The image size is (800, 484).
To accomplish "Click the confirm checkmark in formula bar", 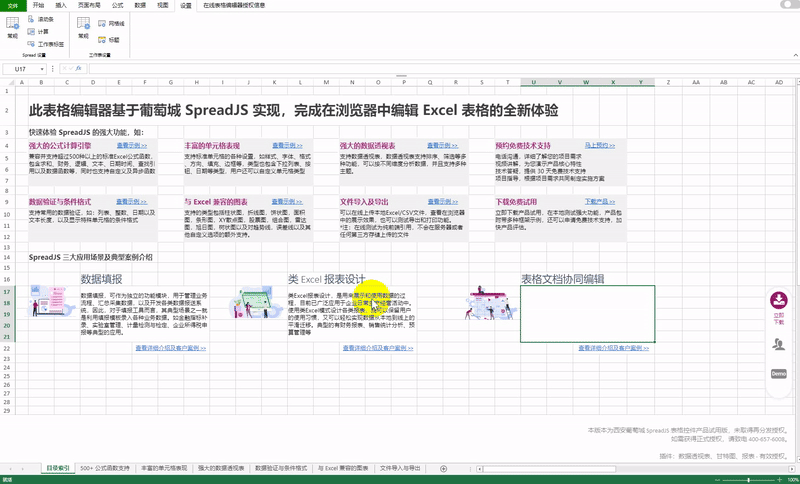I will tap(71, 68).
